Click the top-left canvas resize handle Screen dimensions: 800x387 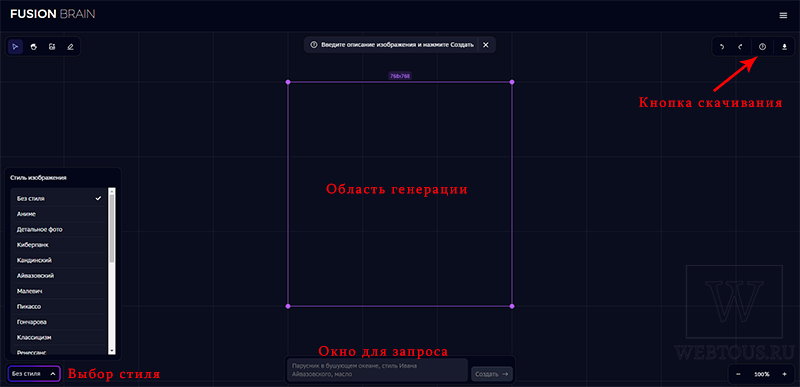pyautogui.click(x=288, y=82)
